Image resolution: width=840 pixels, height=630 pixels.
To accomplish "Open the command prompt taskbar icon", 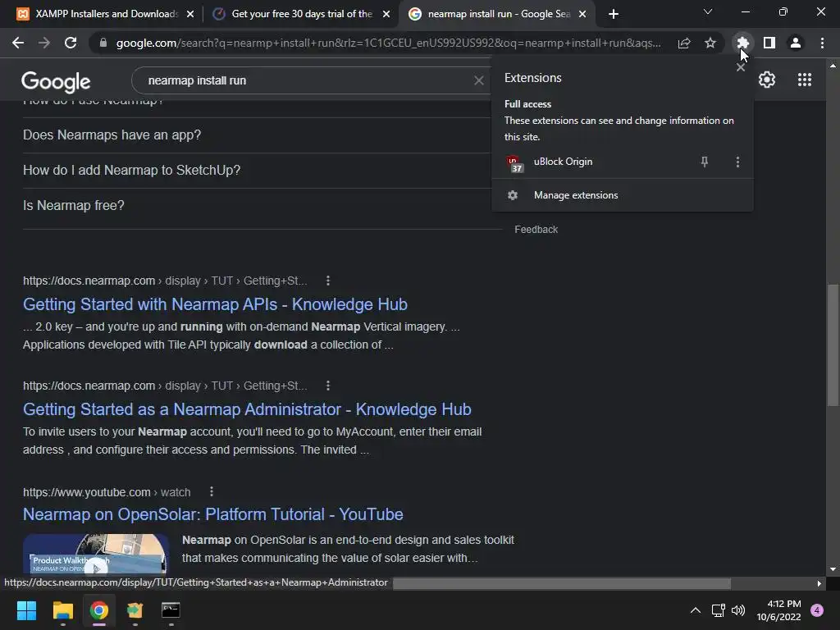I will (x=171, y=610).
